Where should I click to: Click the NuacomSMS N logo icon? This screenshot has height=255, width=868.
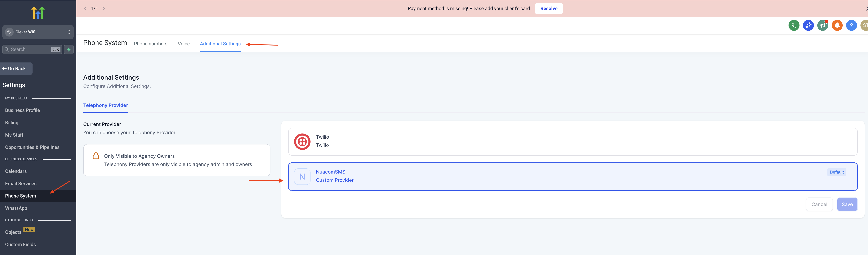(x=302, y=176)
